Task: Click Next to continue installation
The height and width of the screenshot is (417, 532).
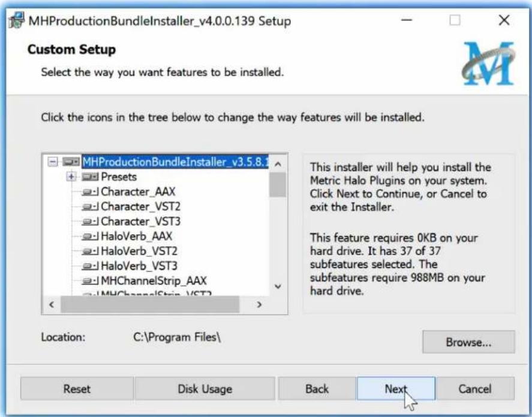Action: click(x=396, y=388)
